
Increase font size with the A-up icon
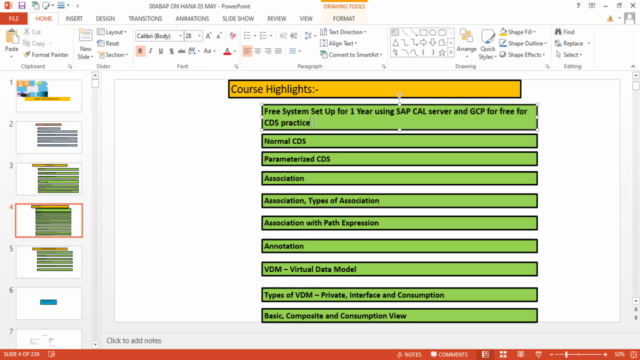pyautogui.click(x=209, y=36)
